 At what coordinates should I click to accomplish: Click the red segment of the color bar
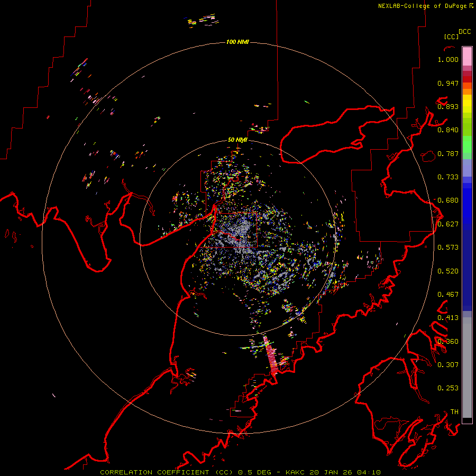[467, 79]
